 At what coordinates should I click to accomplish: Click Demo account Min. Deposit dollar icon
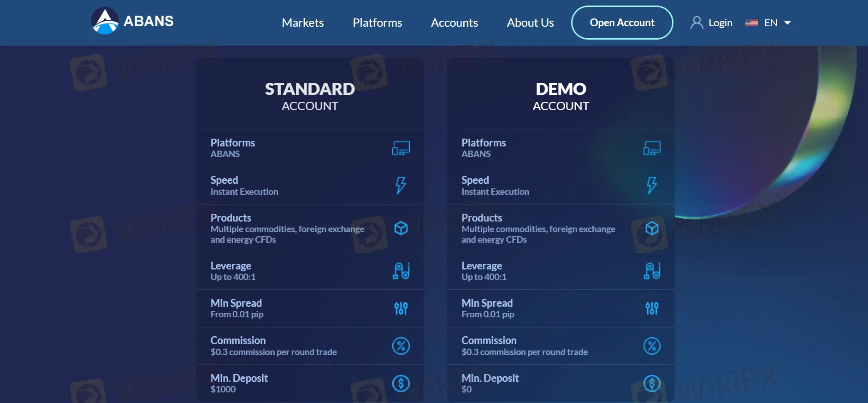(x=652, y=383)
